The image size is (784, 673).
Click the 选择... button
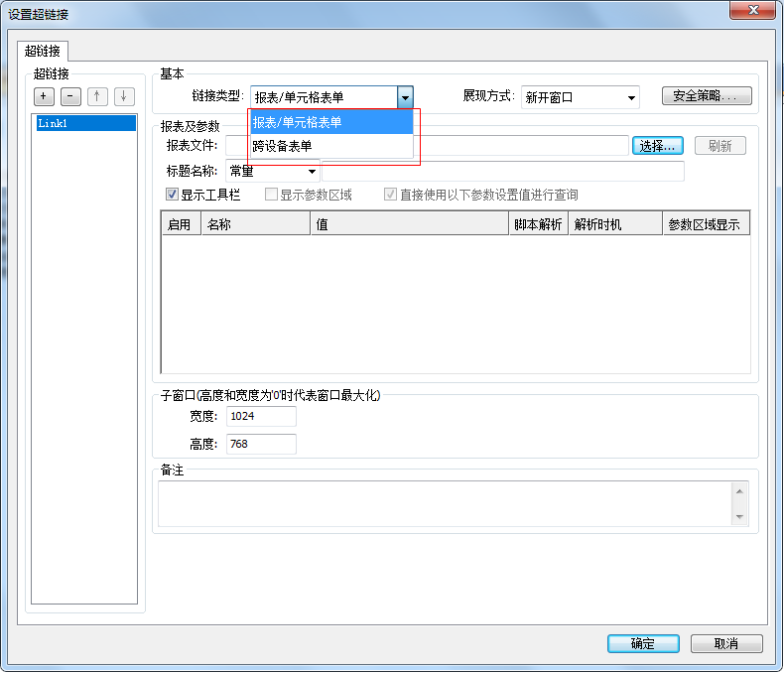pyautogui.click(x=658, y=146)
